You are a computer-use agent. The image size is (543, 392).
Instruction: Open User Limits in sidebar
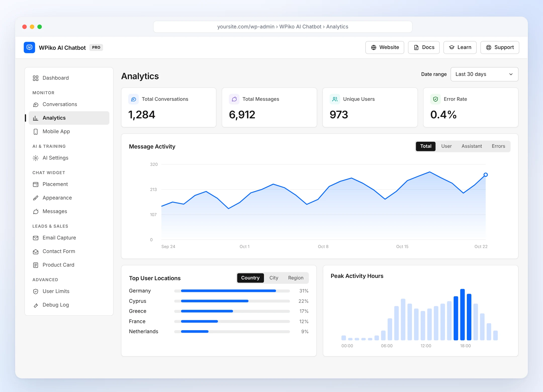tap(69, 291)
